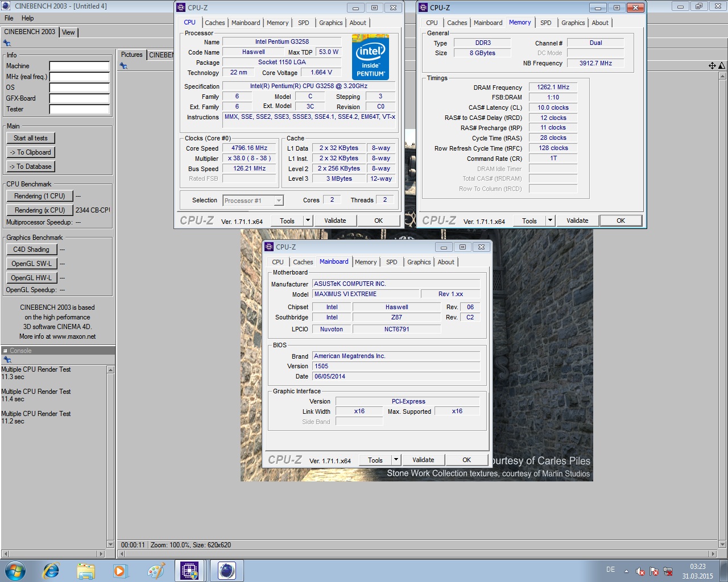Click the Intel Pentium logo in CPU-Z
728x582 pixels.
coord(370,57)
